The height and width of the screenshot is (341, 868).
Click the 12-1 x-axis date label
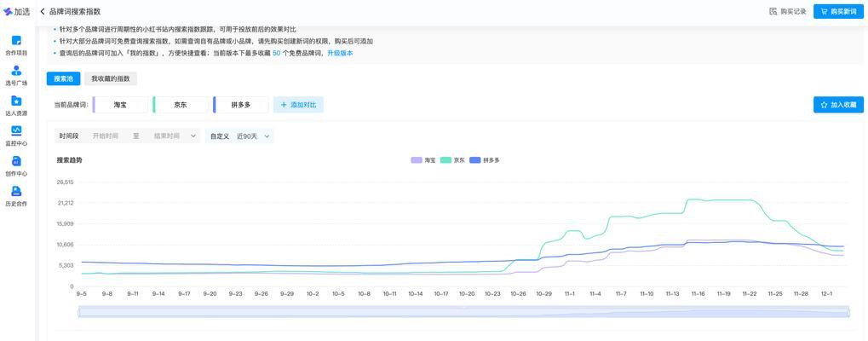(x=826, y=293)
